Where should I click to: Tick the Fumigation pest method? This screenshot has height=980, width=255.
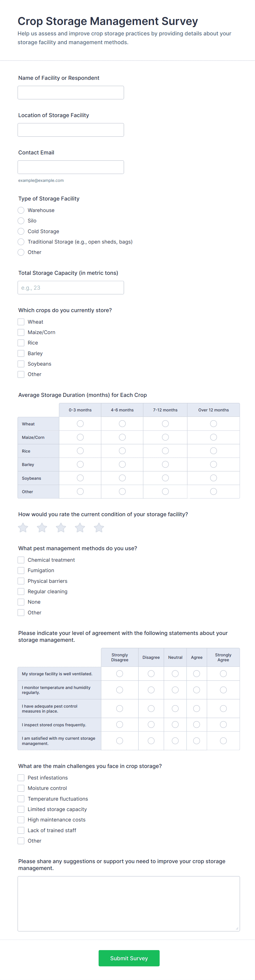click(x=21, y=571)
